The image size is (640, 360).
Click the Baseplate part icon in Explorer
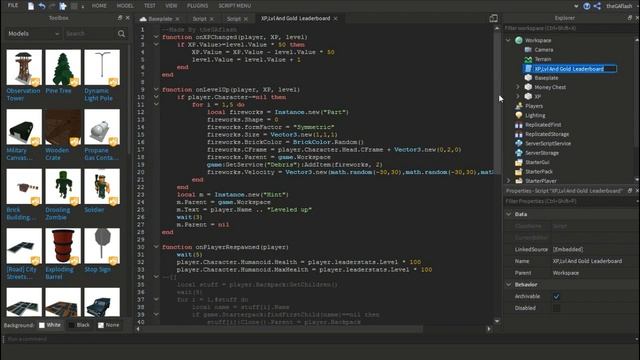[x=528, y=78]
